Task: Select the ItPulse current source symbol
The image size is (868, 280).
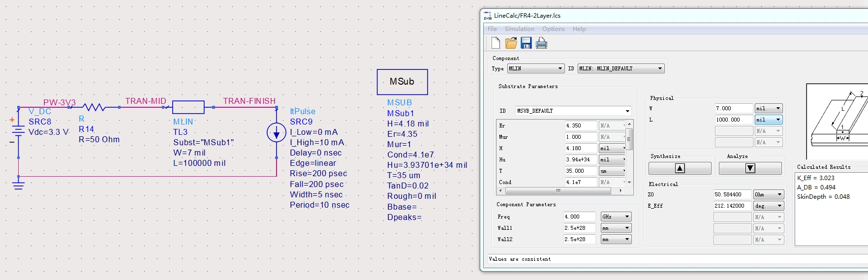Action: pos(277,132)
